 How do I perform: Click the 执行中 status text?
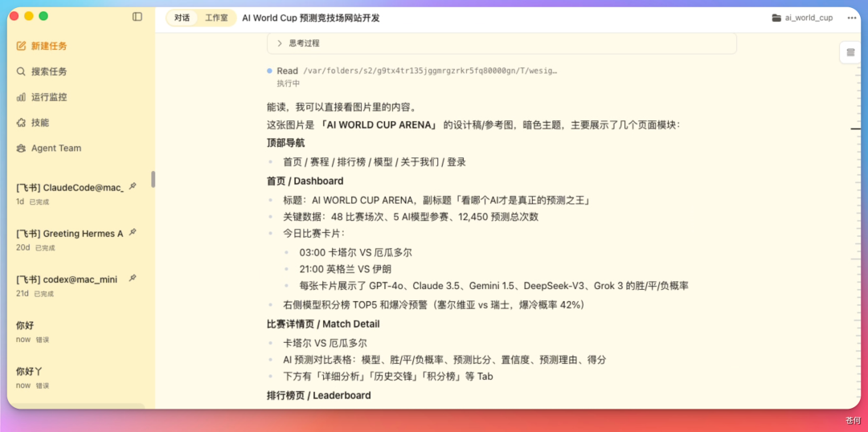(289, 84)
